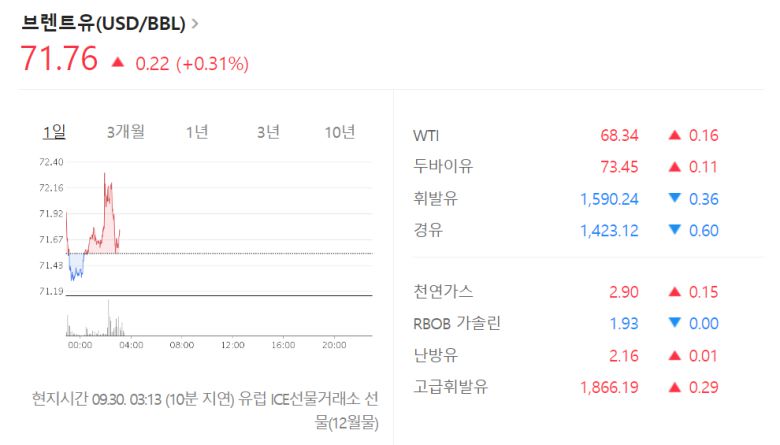The height and width of the screenshot is (445, 780).
Task: Open the 난방유 price link
Action: click(x=435, y=355)
